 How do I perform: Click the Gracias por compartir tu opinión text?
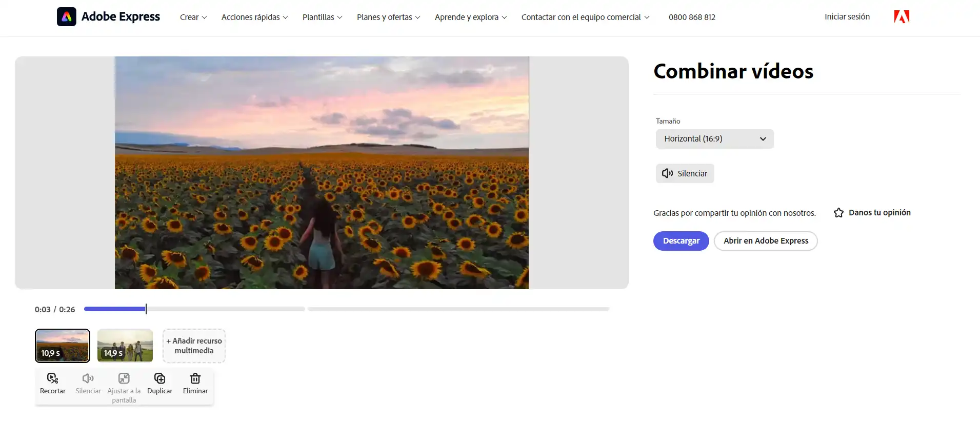pos(734,213)
